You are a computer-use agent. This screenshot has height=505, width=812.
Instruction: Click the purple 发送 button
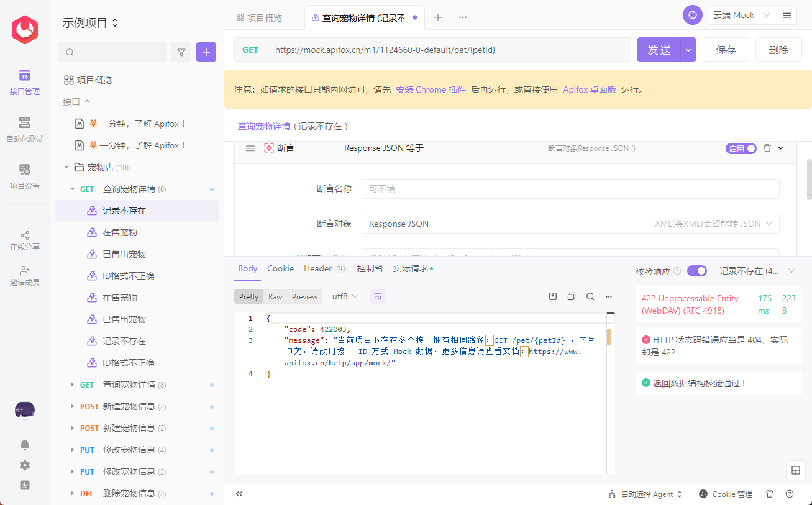pyautogui.click(x=659, y=49)
